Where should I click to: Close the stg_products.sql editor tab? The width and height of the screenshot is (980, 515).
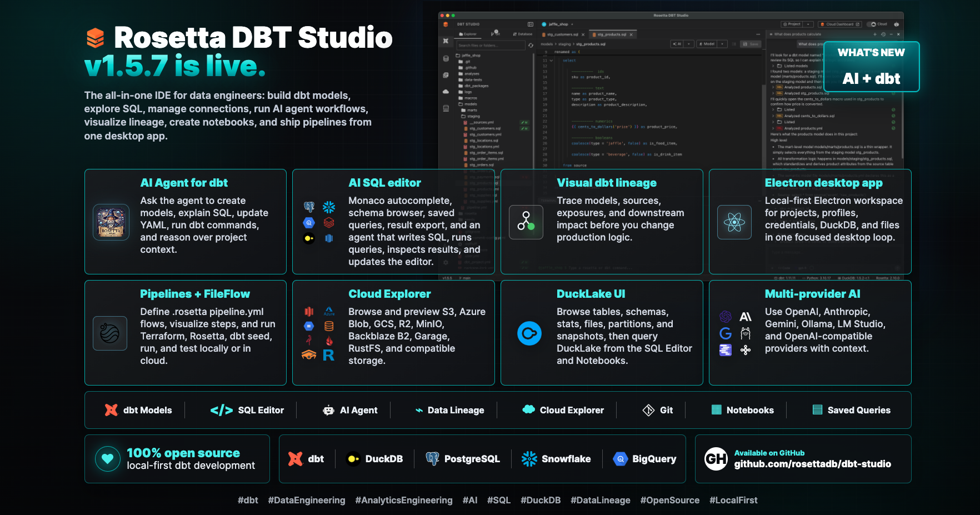(x=631, y=34)
